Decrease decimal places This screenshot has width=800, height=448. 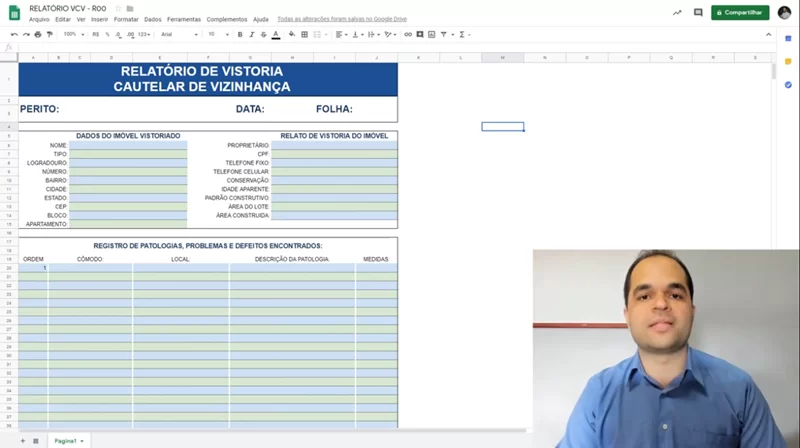click(118, 35)
